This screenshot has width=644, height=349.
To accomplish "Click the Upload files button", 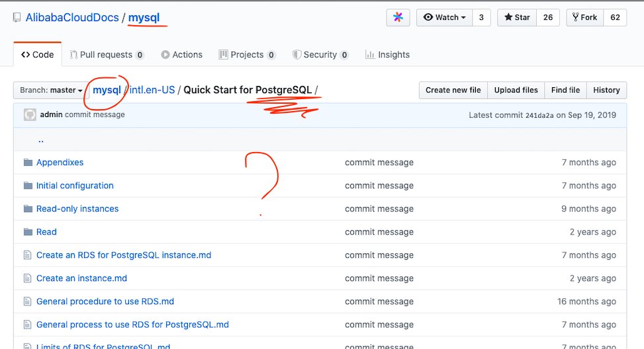I will coord(516,90).
